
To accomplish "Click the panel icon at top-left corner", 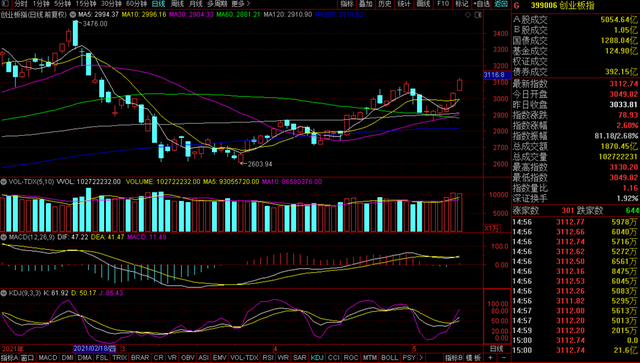I will [5, 4].
